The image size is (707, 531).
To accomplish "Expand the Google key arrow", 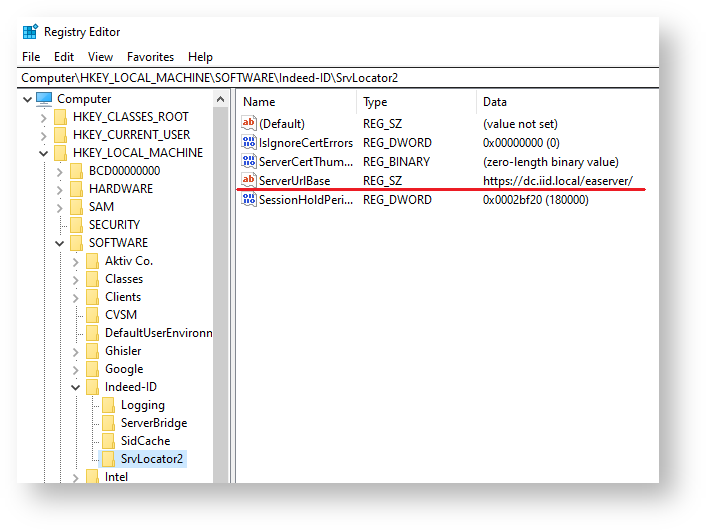I will [x=75, y=369].
